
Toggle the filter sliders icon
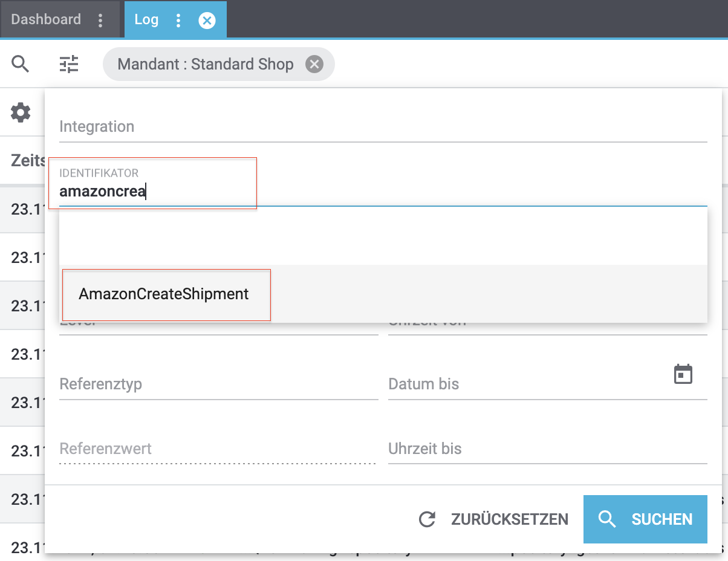69,64
